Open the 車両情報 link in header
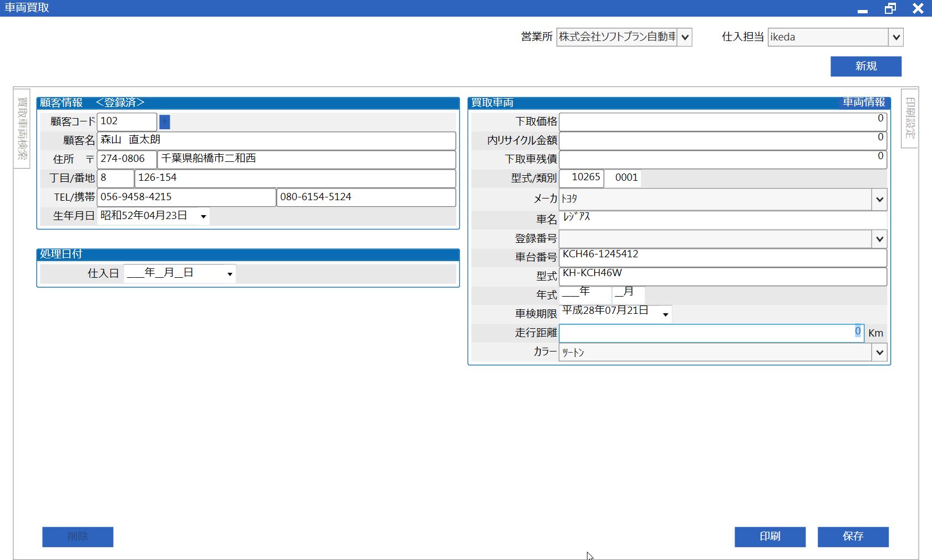932x560 pixels. (x=864, y=103)
